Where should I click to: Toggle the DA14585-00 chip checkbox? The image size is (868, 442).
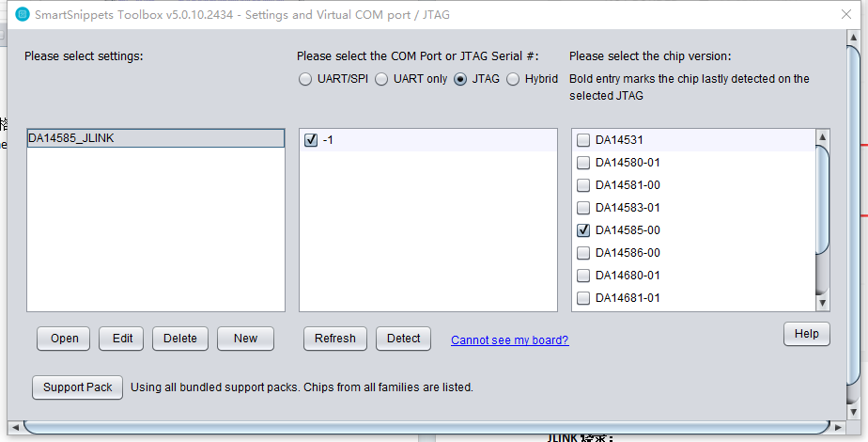click(583, 230)
